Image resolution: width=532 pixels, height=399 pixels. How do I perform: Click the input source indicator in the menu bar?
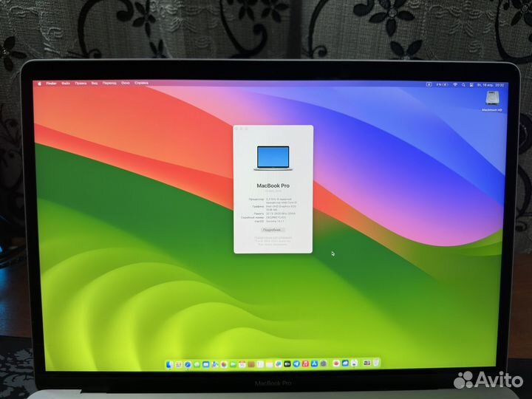(x=429, y=84)
